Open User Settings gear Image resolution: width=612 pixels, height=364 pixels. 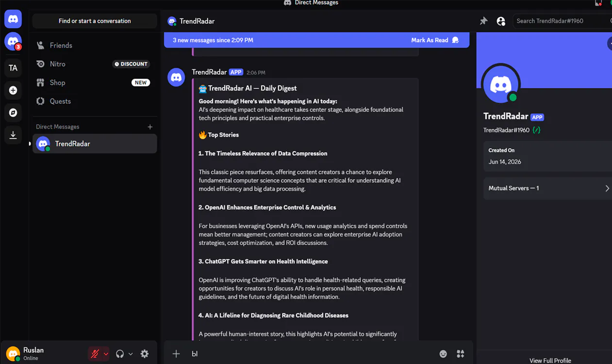click(145, 354)
